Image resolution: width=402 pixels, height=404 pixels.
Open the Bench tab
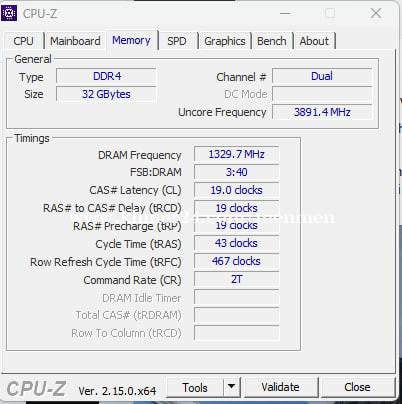click(x=272, y=41)
